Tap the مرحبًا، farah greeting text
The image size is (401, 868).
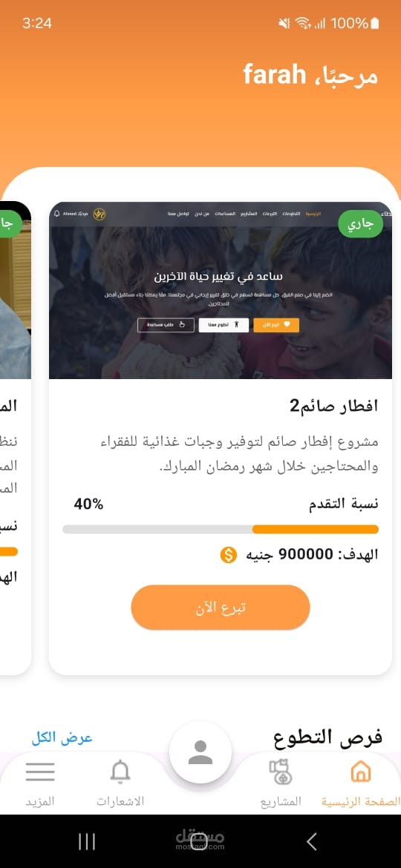310,75
